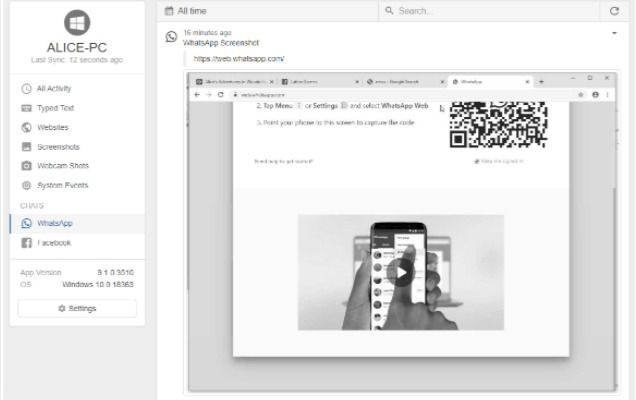Click the QR code in the screenshot

pos(498,125)
